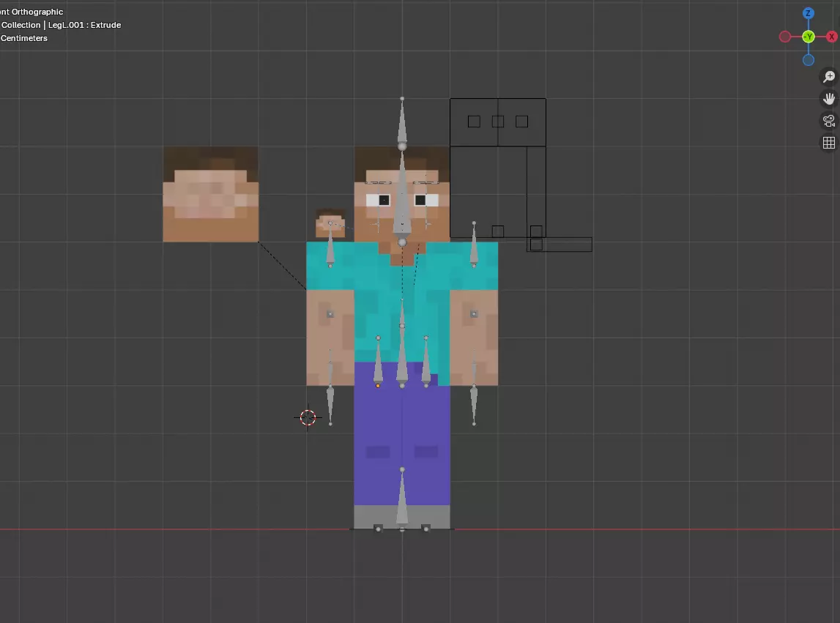Click the blue Z axis on navigation gizmo
This screenshot has width=840, height=623.
pyautogui.click(x=809, y=13)
